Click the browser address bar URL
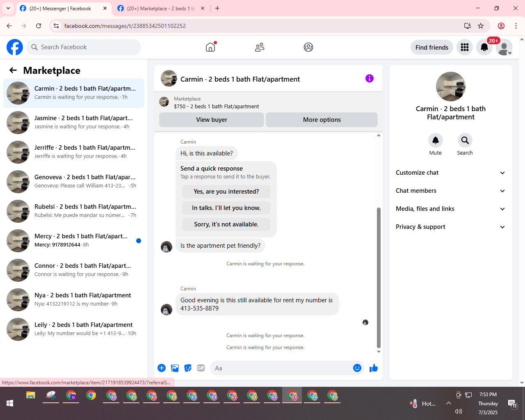Screen dimensions: 525x420 click(125, 26)
